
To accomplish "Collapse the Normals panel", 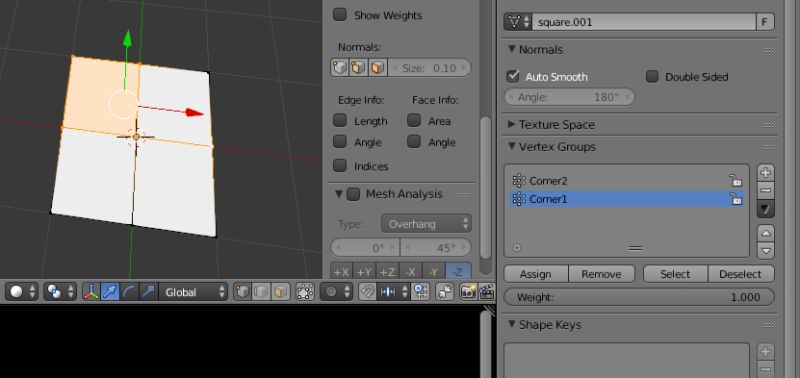I will (512, 49).
